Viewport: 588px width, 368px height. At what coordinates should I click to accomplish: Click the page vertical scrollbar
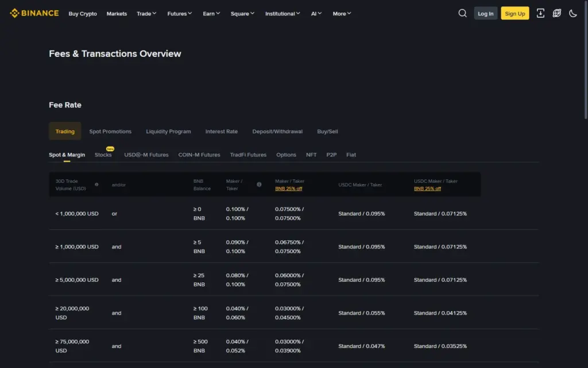coord(586,60)
